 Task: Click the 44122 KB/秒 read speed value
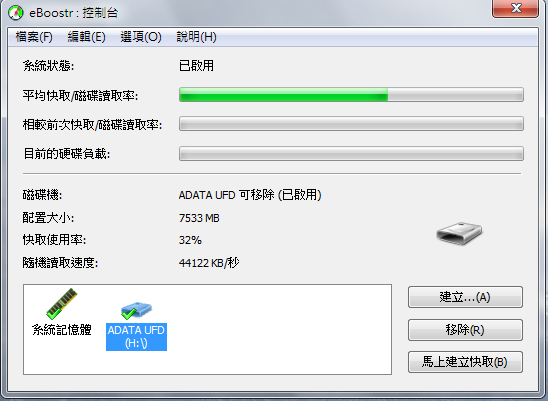209,263
